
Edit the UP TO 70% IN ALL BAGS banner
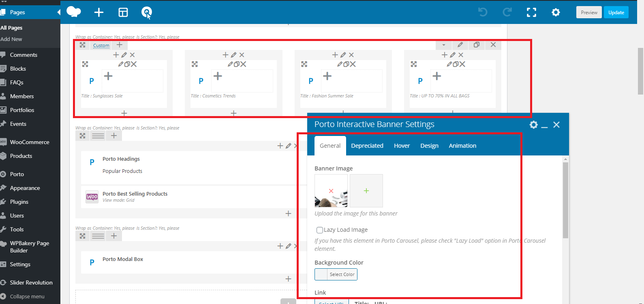pyautogui.click(x=449, y=64)
